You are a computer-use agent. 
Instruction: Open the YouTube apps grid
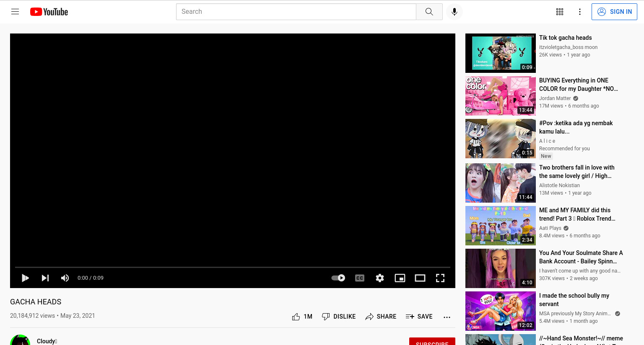point(560,12)
